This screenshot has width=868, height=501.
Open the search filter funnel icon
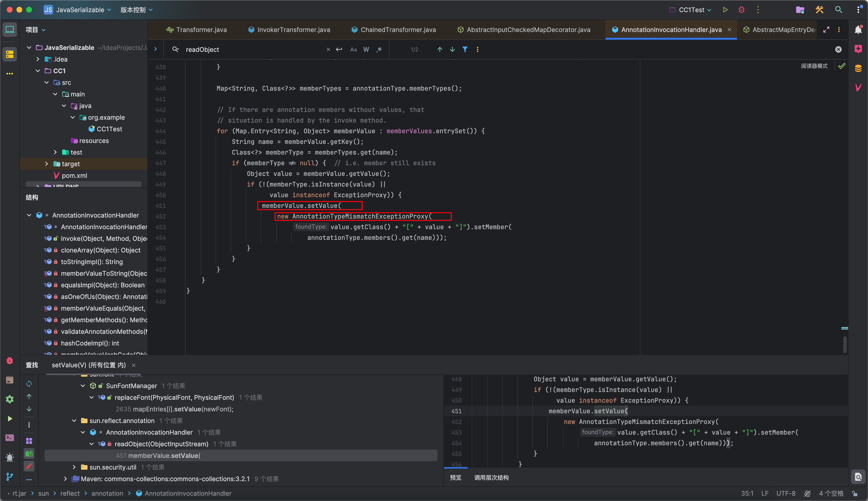click(465, 50)
